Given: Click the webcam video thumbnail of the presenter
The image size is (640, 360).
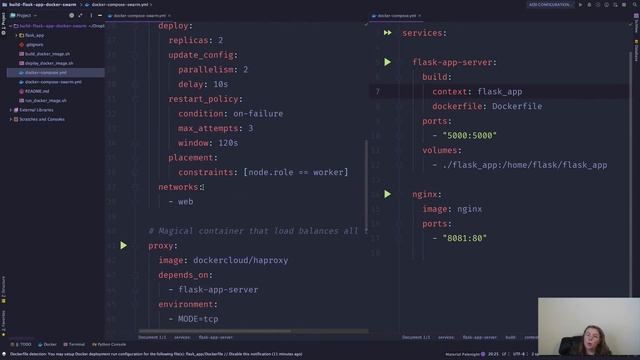Looking at the screenshot, I should point(589,327).
